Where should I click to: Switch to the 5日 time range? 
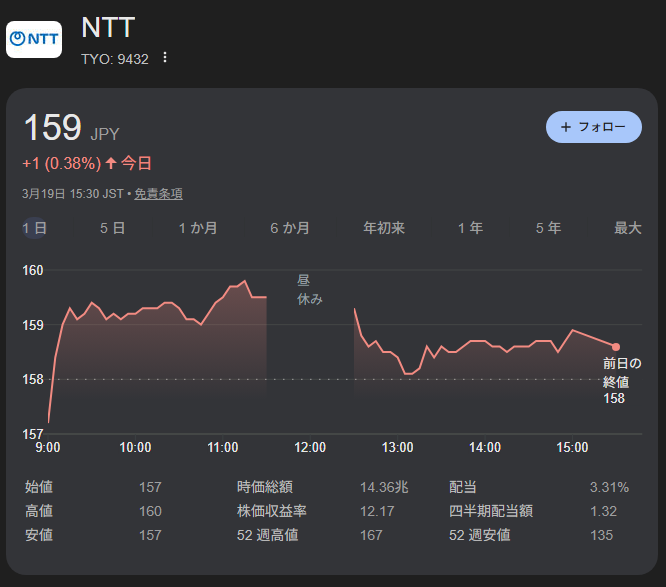pyautogui.click(x=112, y=228)
